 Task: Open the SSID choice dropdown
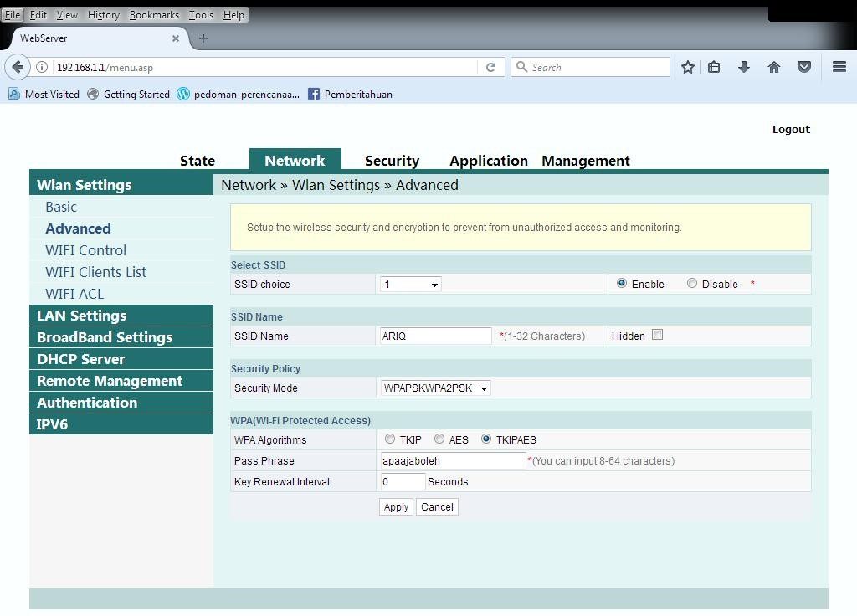point(410,285)
